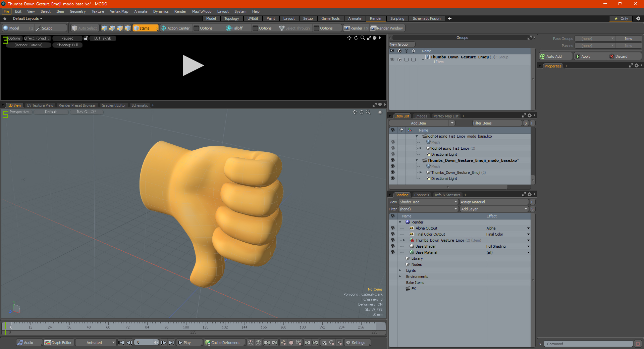Screen dimensions: 644x349
Task: Click Render F9 button
Action: (356, 28)
